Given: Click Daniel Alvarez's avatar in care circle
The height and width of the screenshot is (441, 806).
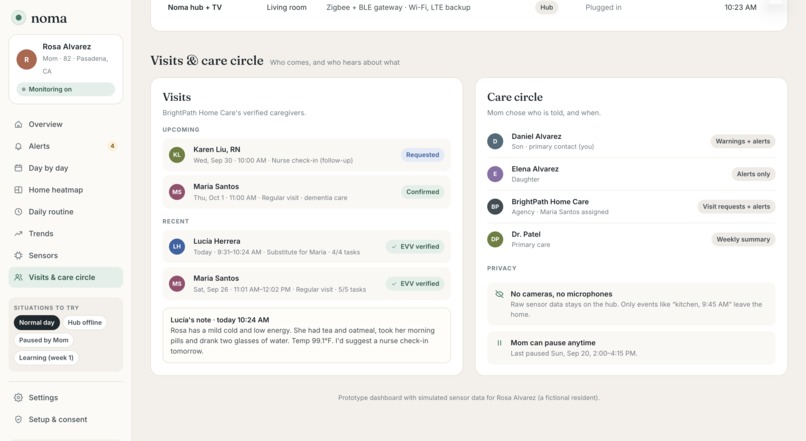Looking at the screenshot, I should (495, 141).
